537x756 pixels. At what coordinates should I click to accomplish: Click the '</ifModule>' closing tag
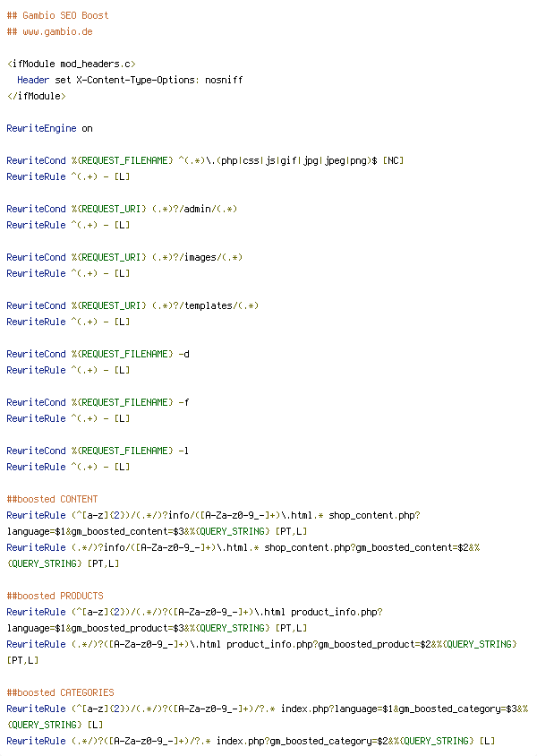(x=37, y=96)
